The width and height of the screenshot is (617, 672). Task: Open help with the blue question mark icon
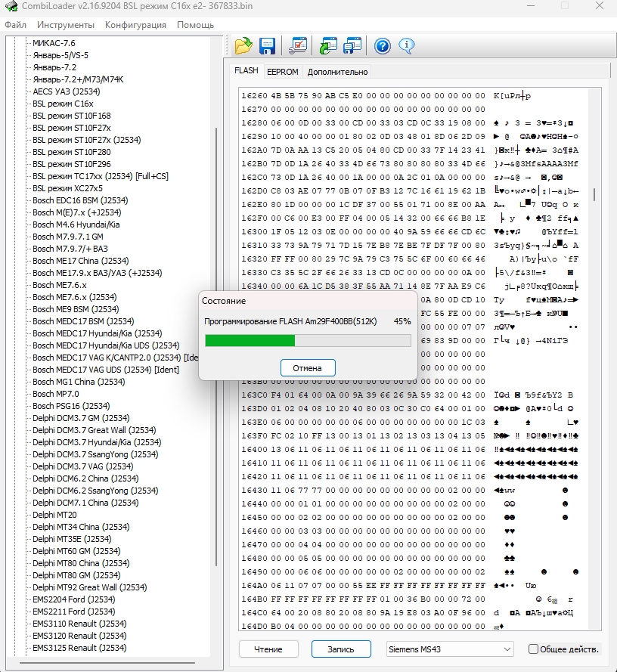pyautogui.click(x=383, y=46)
